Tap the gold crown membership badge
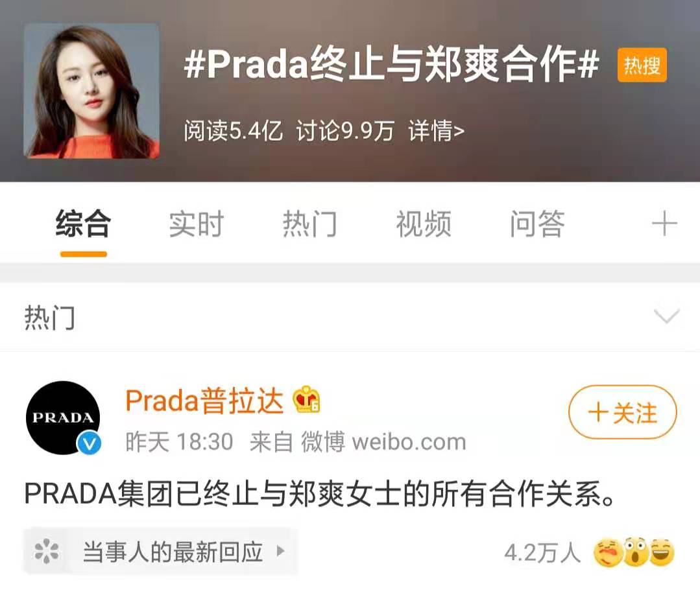Screen dimensions: 700x597 point(306,399)
